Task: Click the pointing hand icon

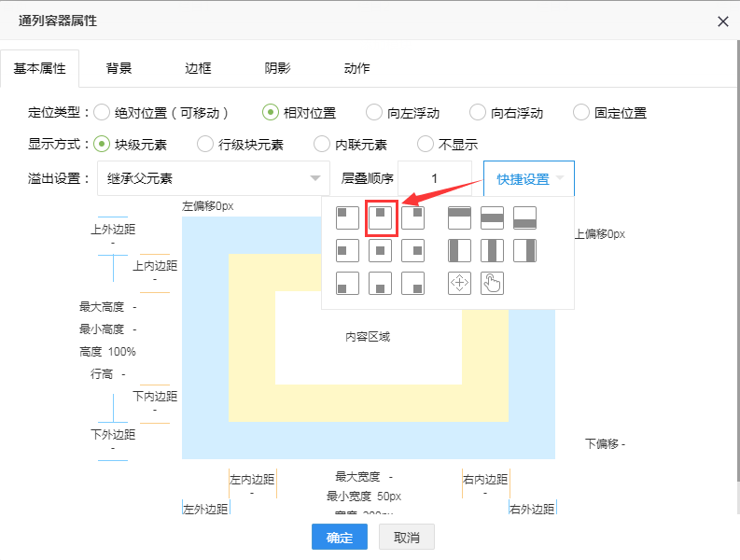Action: 492,282
